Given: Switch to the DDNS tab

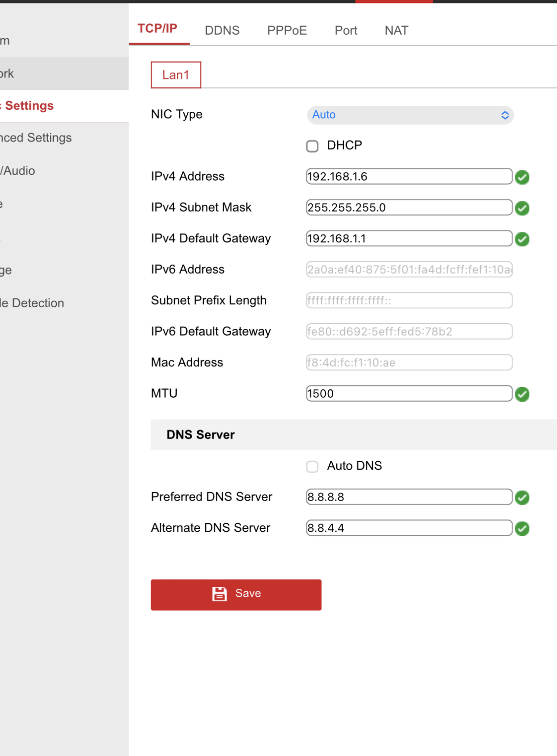Looking at the screenshot, I should click(x=222, y=31).
